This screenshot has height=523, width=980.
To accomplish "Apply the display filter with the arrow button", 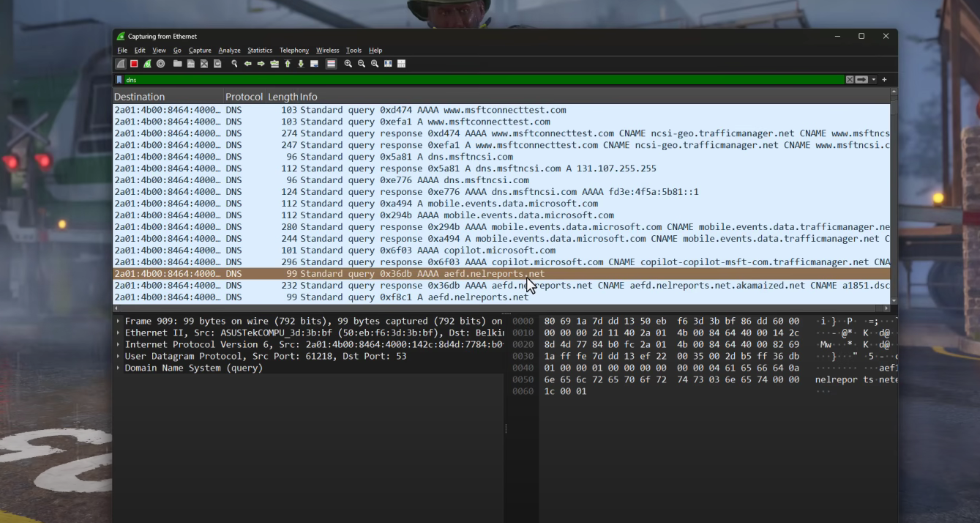I will click(x=861, y=80).
